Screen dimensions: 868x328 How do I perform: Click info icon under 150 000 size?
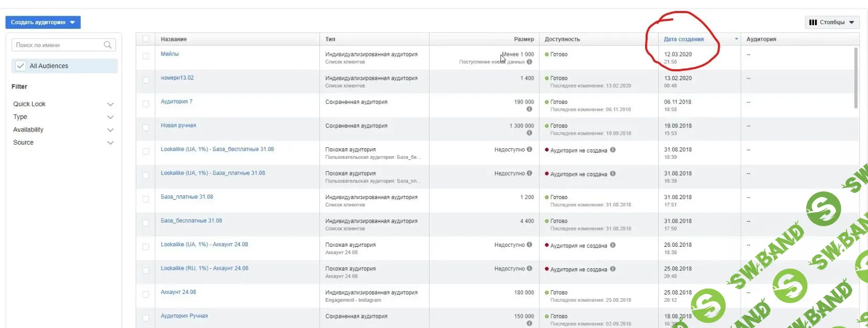(529, 323)
